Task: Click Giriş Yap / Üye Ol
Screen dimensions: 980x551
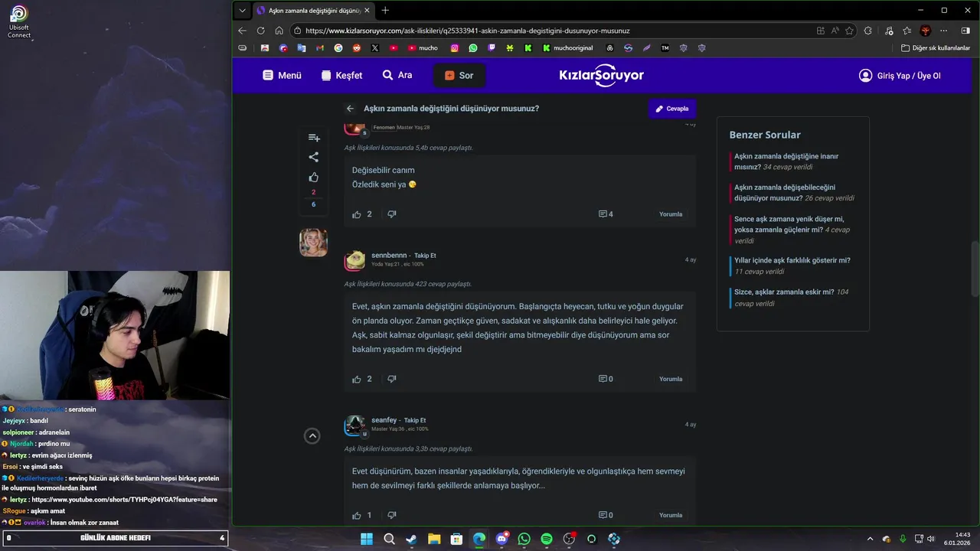Action: click(x=900, y=76)
